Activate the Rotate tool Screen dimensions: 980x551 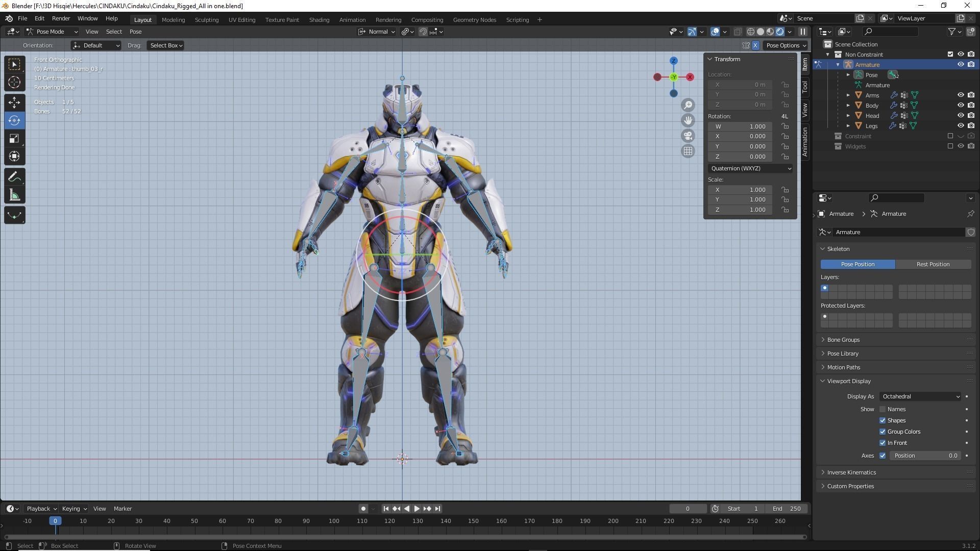tap(14, 120)
